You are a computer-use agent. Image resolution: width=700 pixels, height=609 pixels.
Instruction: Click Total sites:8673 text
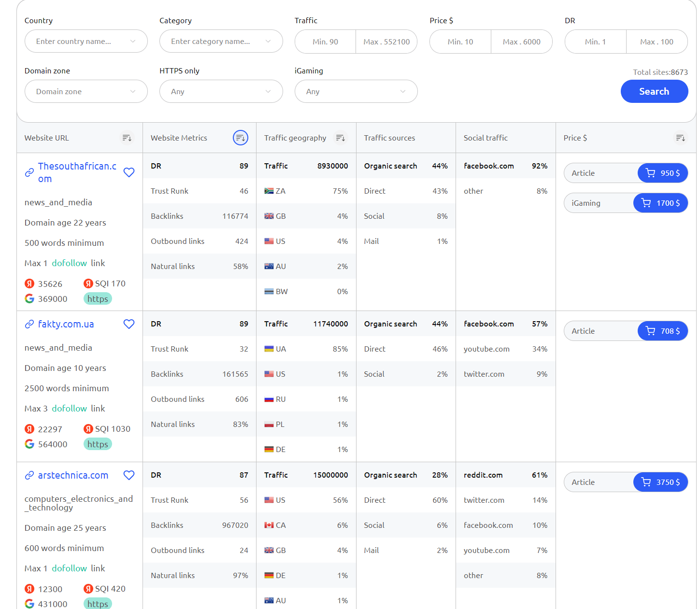coord(660,72)
